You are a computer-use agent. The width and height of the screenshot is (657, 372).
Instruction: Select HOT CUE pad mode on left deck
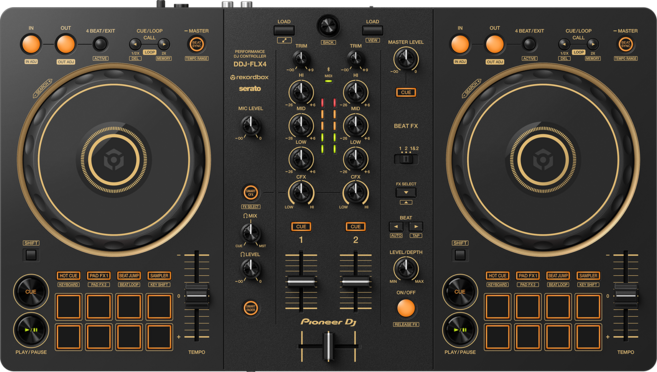pos(68,276)
